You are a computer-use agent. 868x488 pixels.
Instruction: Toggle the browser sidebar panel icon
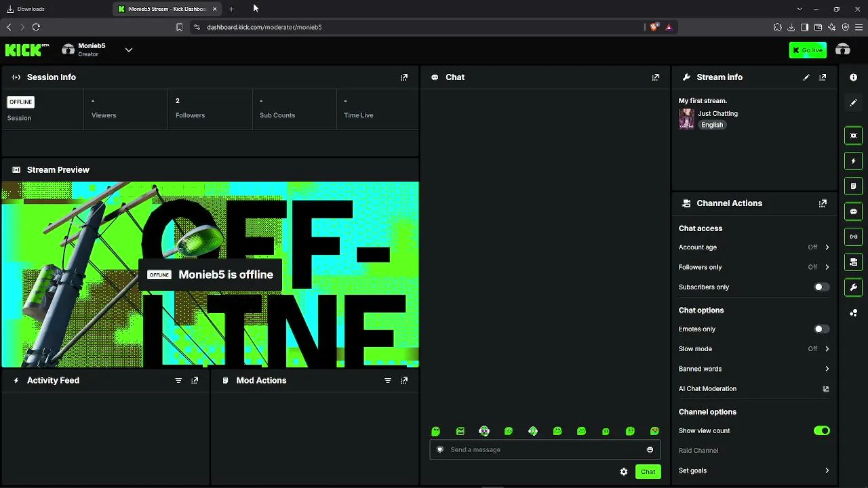tap(804, 27)
